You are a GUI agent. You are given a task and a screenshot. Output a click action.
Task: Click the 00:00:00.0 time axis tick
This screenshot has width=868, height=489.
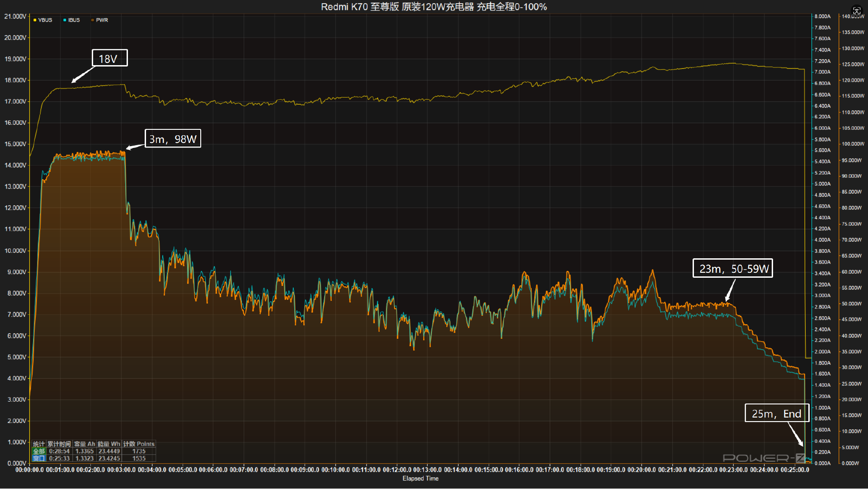click(30, 470)
